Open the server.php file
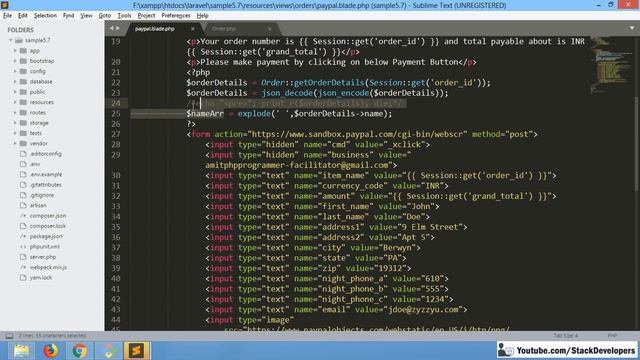 pyautogui.click(x=42, y=257)
